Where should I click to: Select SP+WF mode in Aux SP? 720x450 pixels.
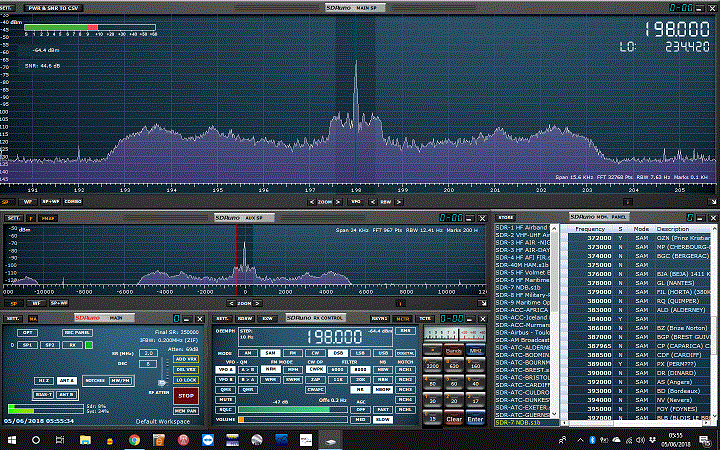(x=59, y=303)
